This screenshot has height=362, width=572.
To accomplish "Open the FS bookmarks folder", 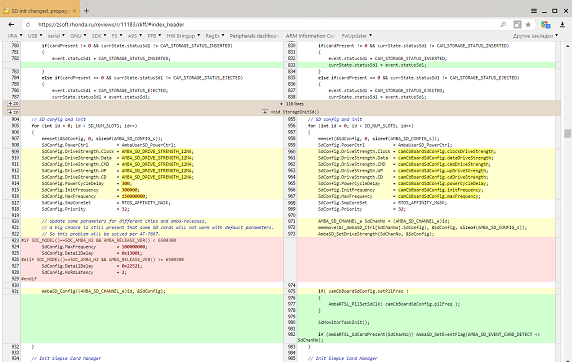I will tap(117, 36).
